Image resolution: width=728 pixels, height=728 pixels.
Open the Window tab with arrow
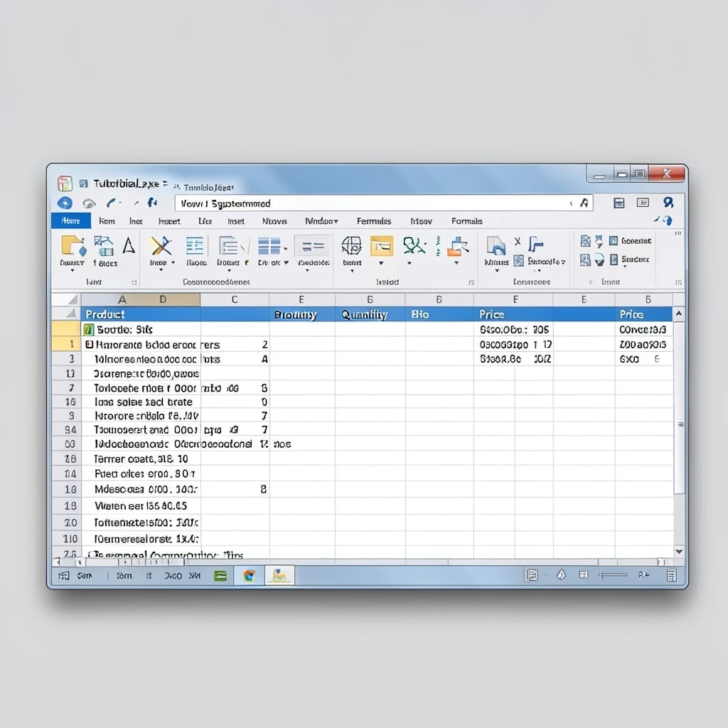click(321, 222)
